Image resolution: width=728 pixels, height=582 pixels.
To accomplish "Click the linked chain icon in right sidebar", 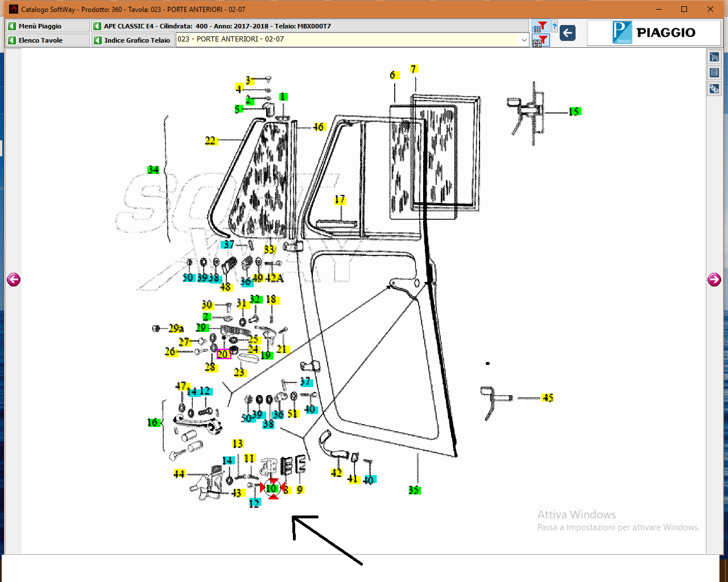I will tap(714, 89).
